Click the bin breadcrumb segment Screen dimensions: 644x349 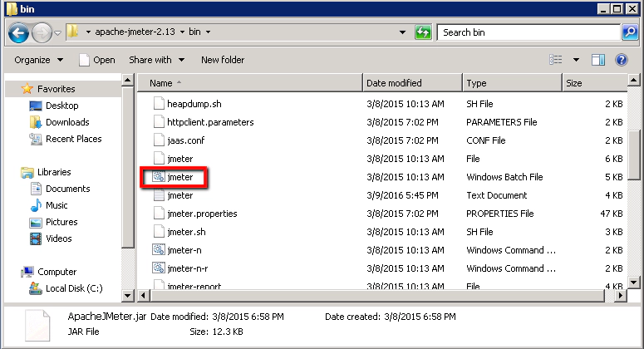point(194,32)
